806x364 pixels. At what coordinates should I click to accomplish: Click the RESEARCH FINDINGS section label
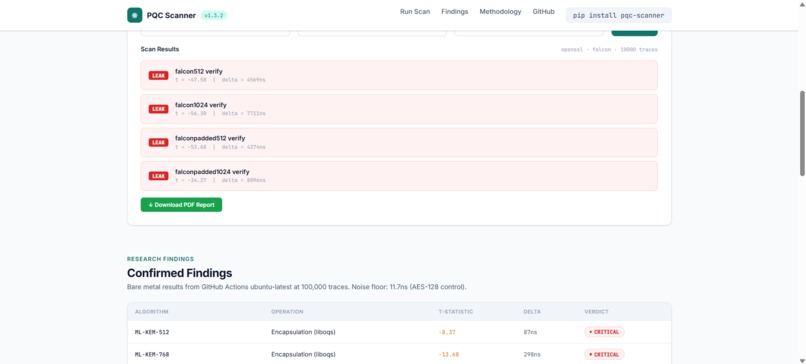click(160, 259)
